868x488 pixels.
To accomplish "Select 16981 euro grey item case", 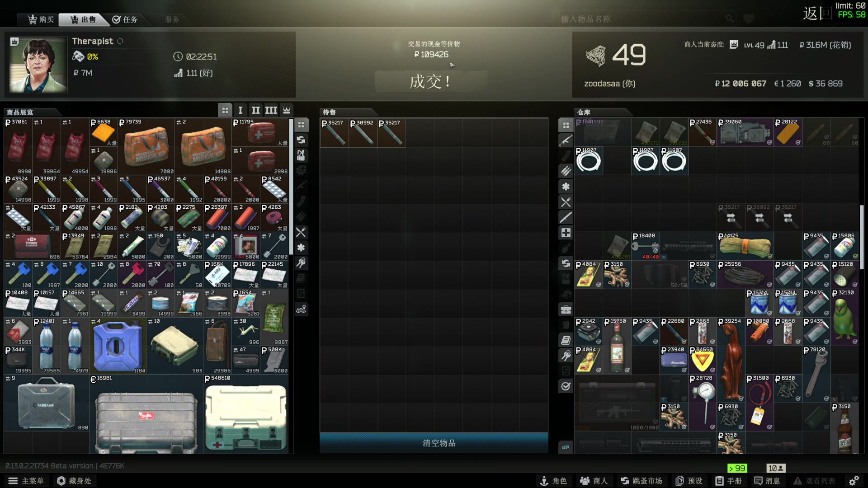I will click(146, 414).
